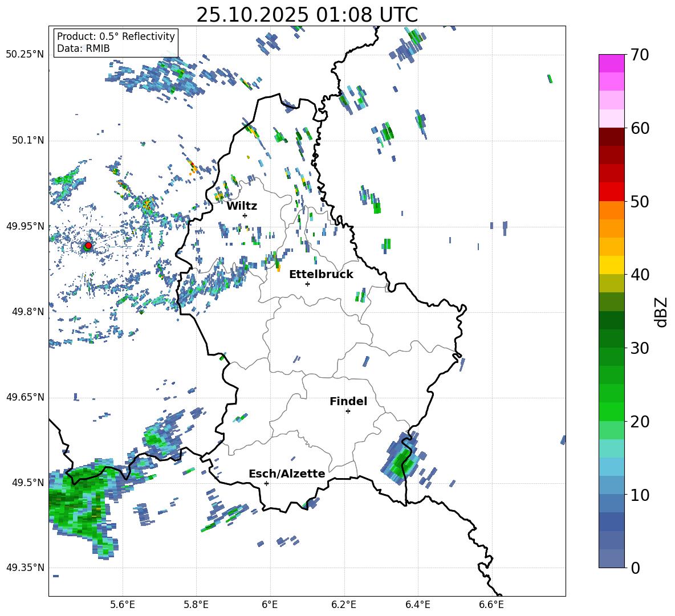Click the 49.5°N latitude label
Viewport: 675px width, 616px height.
(27, 482)
